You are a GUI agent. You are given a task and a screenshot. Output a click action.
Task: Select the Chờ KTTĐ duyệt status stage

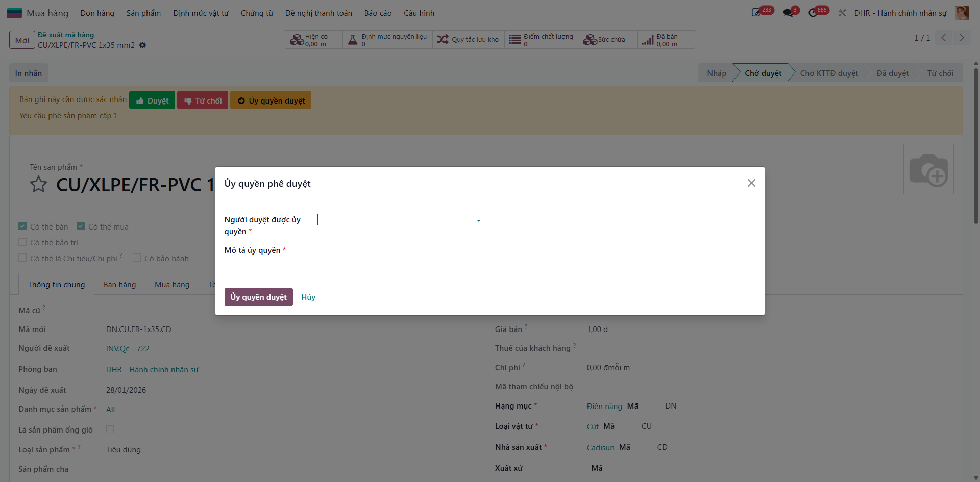829,73
